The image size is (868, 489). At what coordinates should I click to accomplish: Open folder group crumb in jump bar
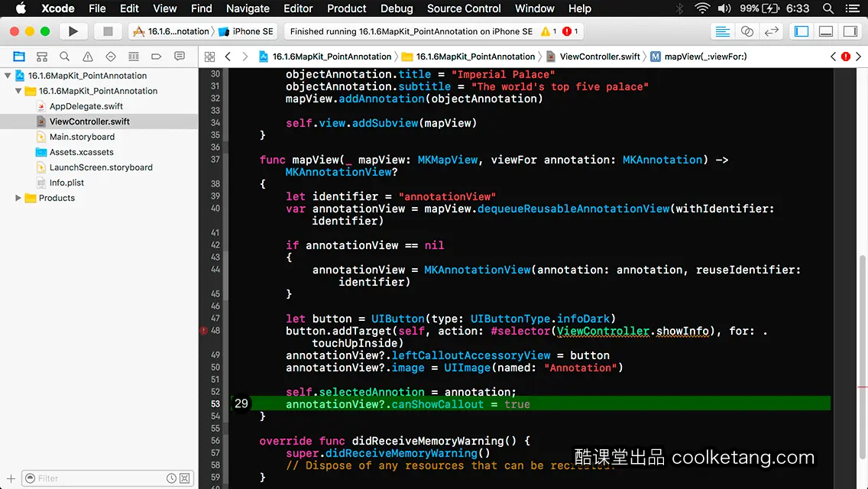coord(469,57)
